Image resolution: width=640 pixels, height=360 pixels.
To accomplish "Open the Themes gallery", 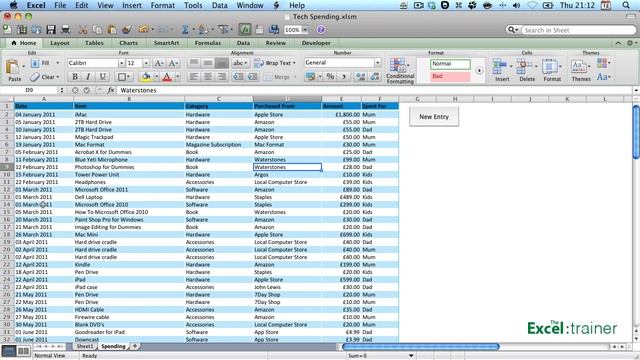I will (x=580, y=70).
